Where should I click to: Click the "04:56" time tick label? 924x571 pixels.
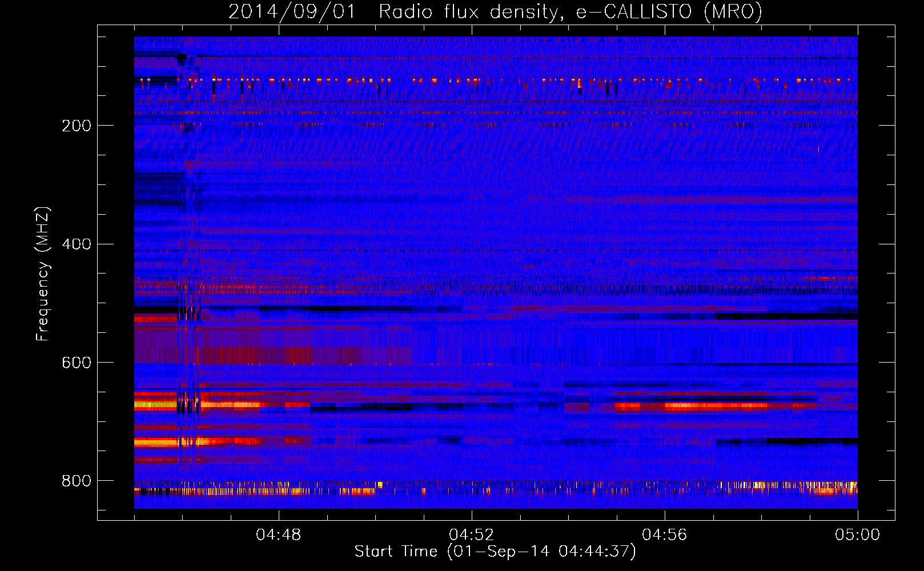pos(665,535)
